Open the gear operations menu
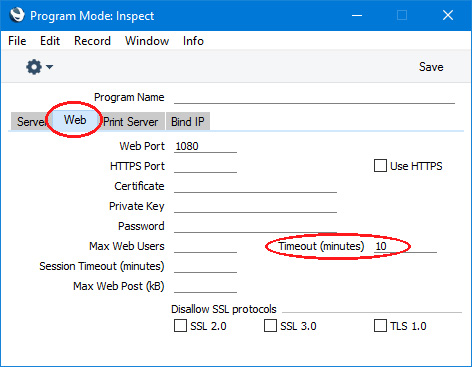 34,67
